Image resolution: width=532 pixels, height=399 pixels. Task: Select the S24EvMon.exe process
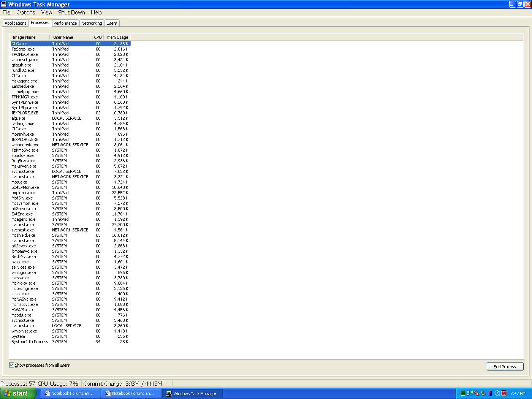[x=71, y=187]
